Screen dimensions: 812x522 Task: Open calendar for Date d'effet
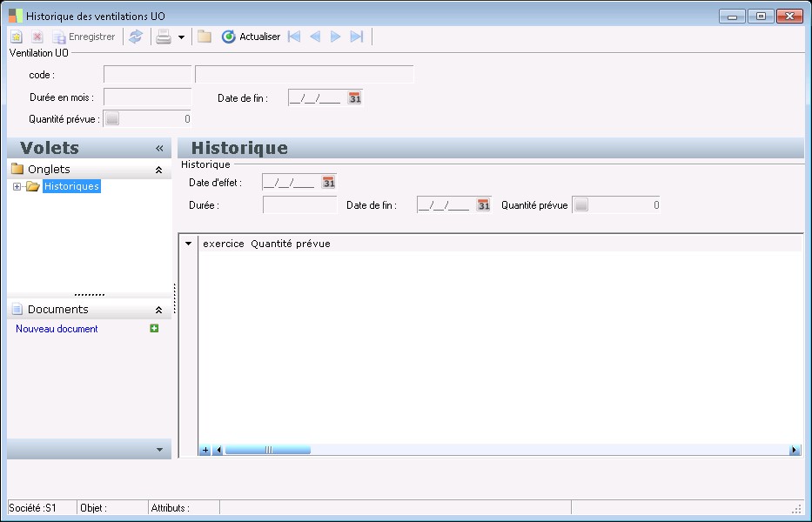pos(329,183)
